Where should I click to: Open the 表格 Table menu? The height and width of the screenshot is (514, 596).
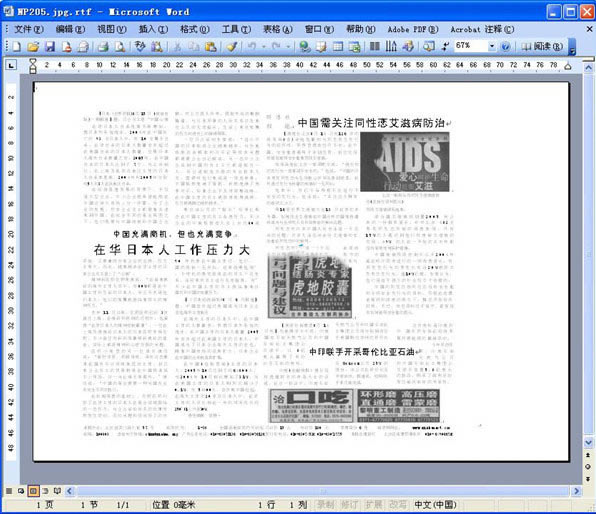click(x=278, y=29)
